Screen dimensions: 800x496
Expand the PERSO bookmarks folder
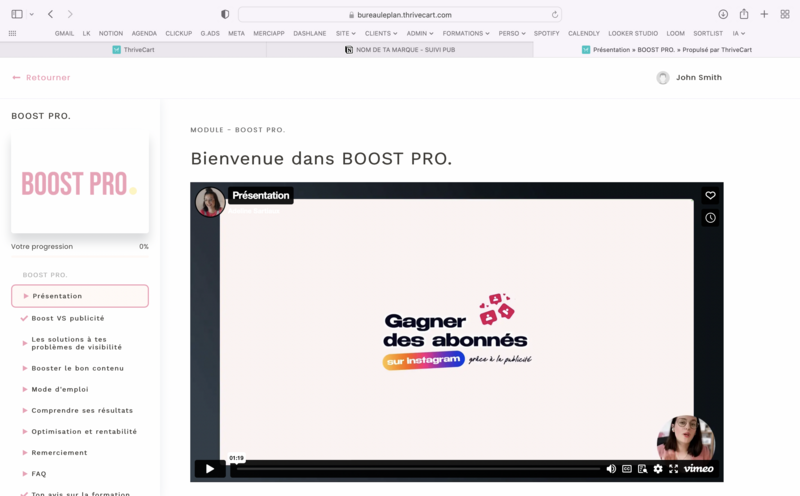pos(512,33)
